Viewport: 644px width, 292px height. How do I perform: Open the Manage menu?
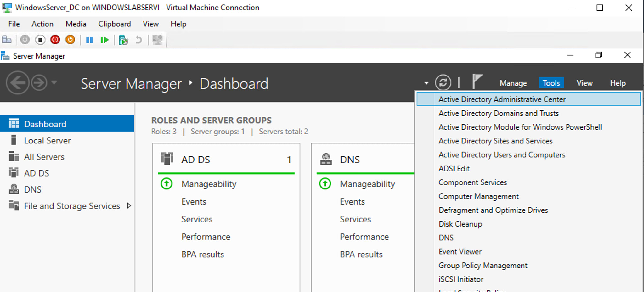[513, 83]
